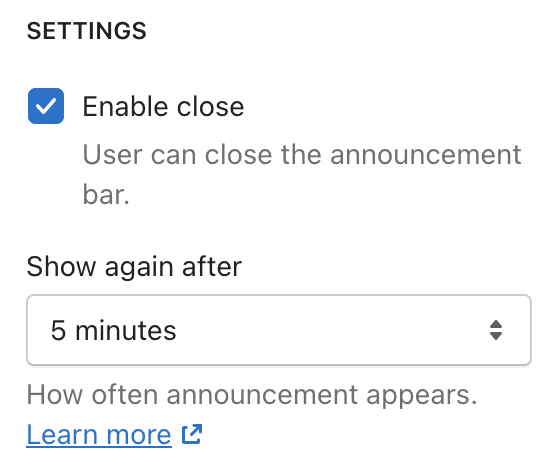
Task: Click the "5 minutes" selected value
Action: click(114, 330)
